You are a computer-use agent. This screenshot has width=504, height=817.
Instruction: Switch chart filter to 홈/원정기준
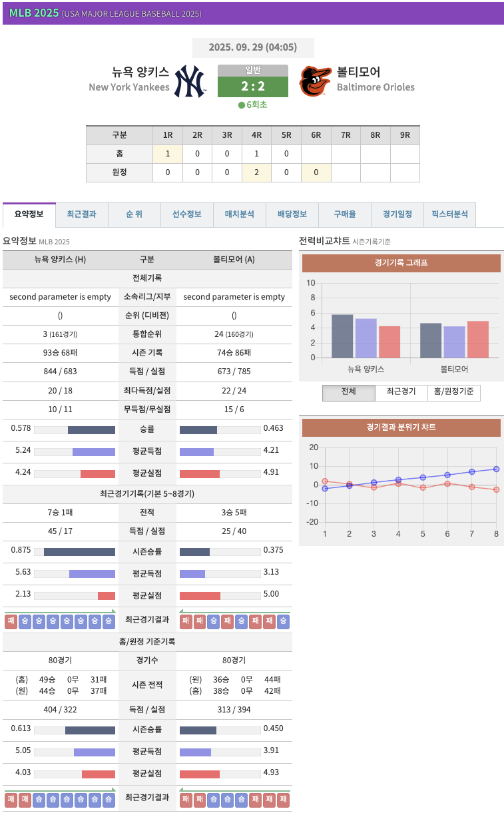pyautogui.click(x=453, y=392)
